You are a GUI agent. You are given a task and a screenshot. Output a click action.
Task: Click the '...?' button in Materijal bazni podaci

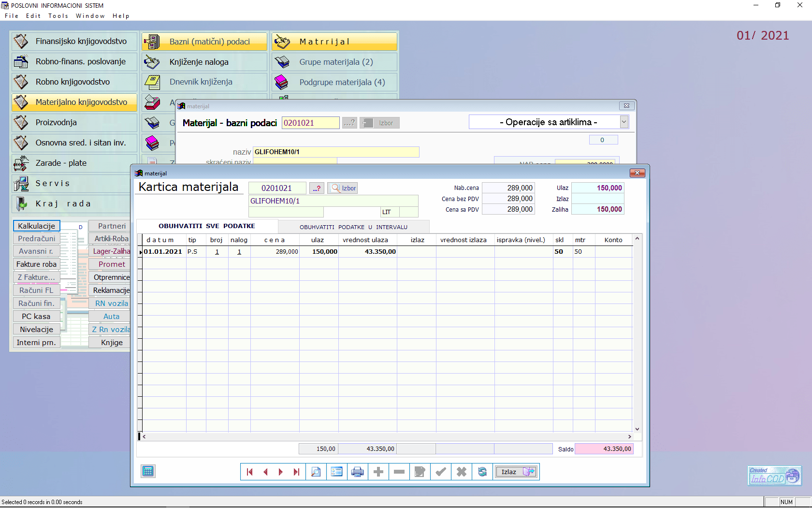tap(349, 123)
